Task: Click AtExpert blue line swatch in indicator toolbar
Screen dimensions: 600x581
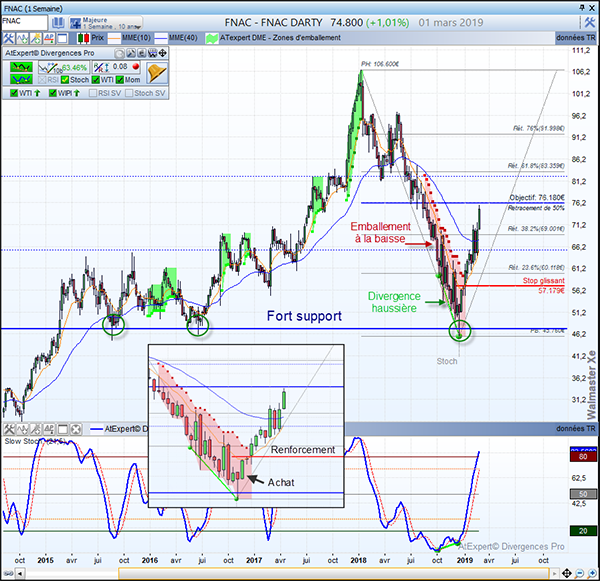Action: click(x=96, y=429)
